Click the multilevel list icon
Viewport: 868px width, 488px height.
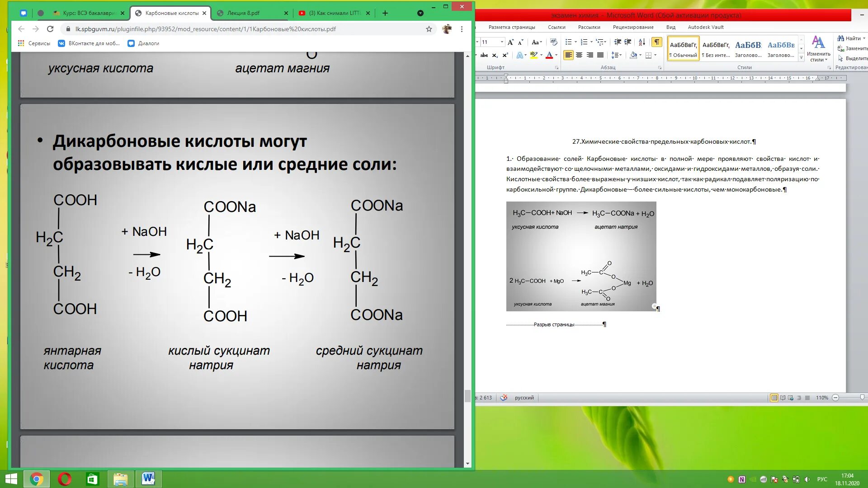[599, 42]
